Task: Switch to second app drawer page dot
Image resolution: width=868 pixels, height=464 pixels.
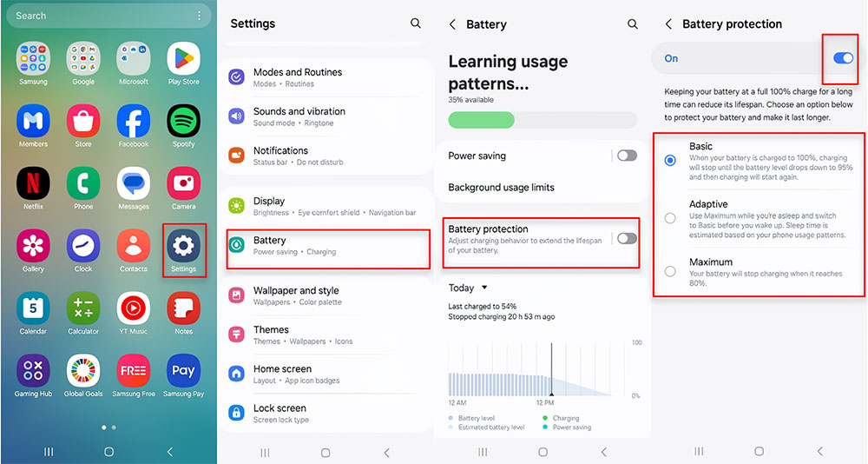Action: pyautogui.click(x=114, y=428)
